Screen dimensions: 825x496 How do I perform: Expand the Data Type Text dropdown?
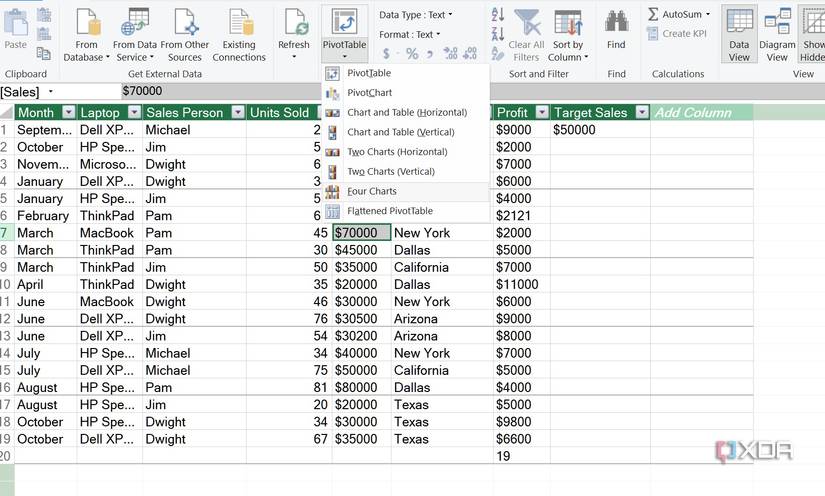[x=450, y=15]
